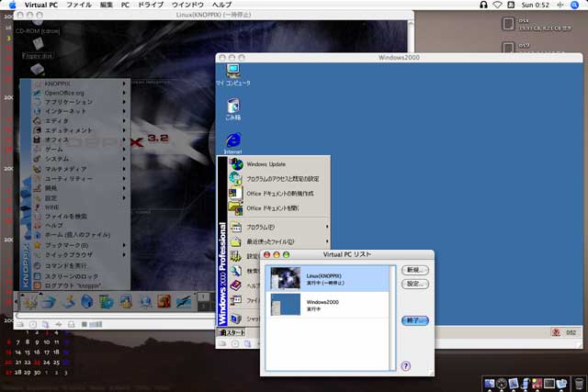Image resolution: width=588 pixels, height=392 pixels.
Task: Click the Virtual PC リスト scrollbar
Action: coord(392,318)
